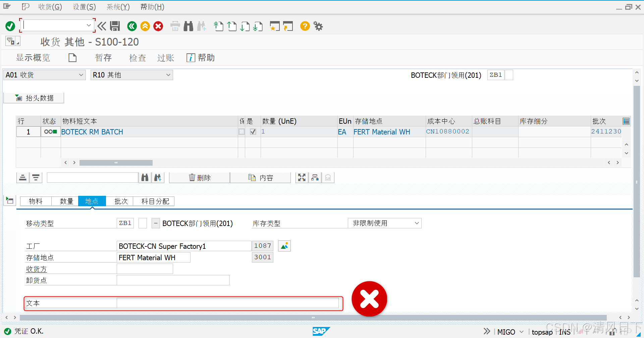Open the command field dropdown arrow
The width and height of the screenshot is (644, 338).
click(89, 25)
